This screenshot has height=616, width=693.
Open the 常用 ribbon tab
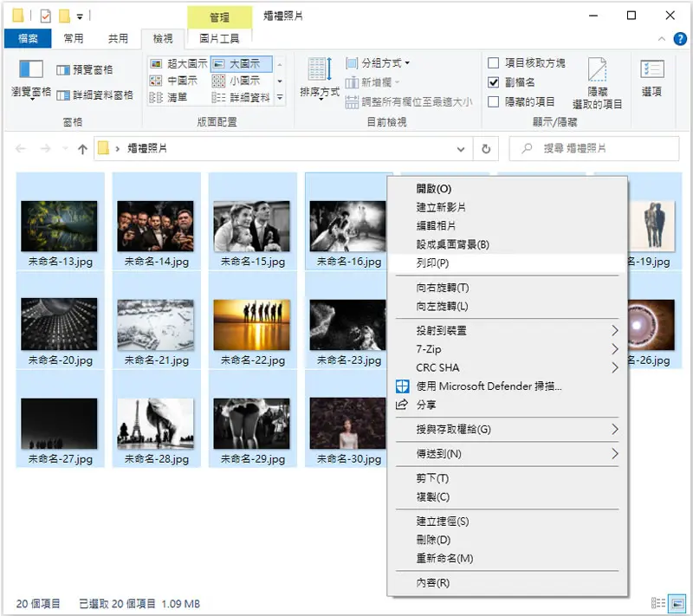click(x=74, y=38)
